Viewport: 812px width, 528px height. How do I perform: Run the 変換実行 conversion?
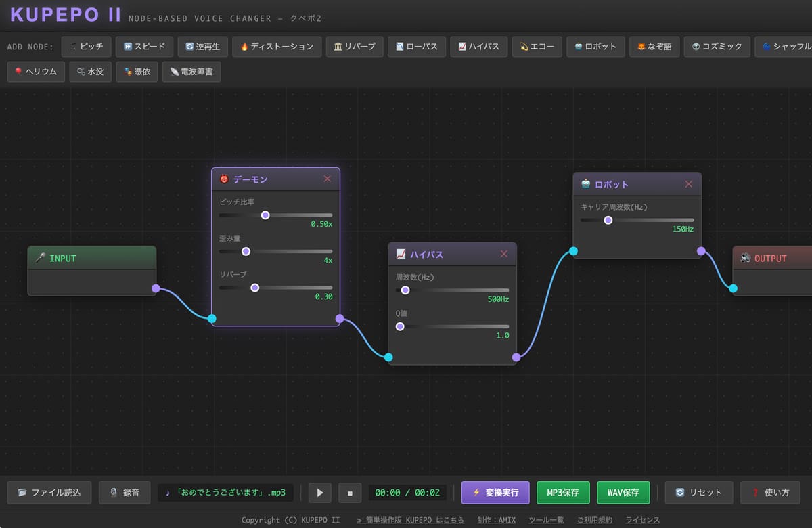tap(495, 493)
